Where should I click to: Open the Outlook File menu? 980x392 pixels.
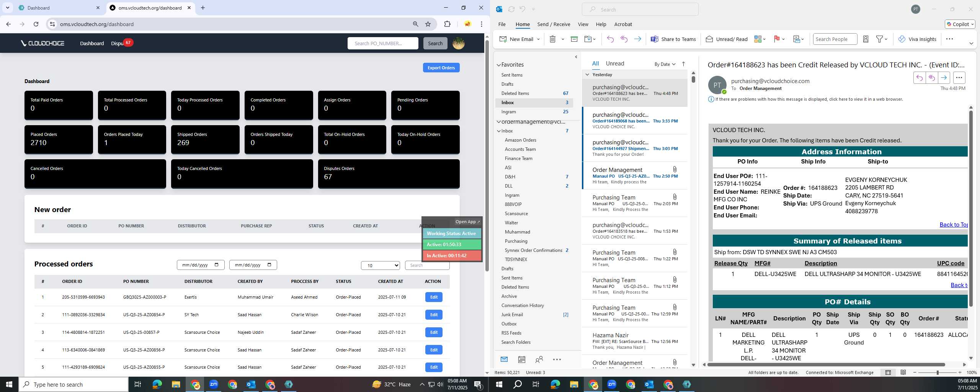pos(502,24)
